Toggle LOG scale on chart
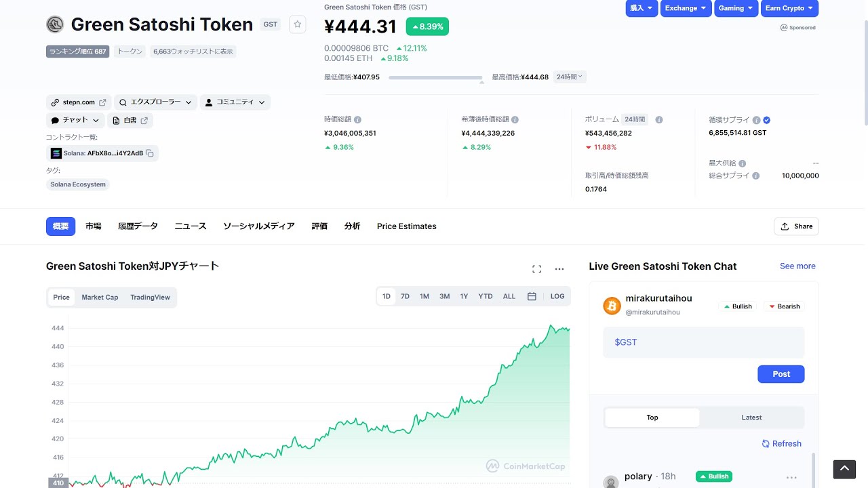Viewport: 868px width, 488px height. click(x=557, y=296)
